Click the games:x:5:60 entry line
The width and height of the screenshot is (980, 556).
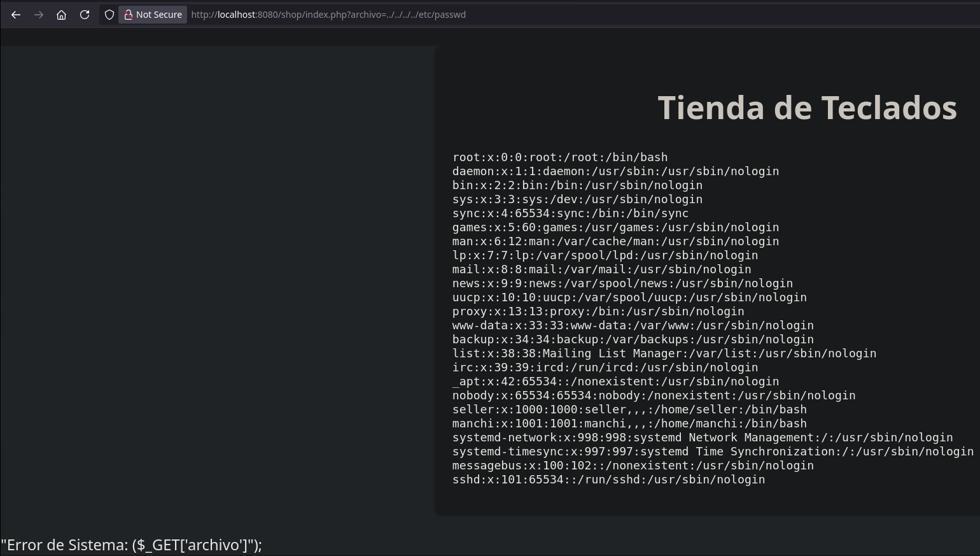(x=615, y=227)
